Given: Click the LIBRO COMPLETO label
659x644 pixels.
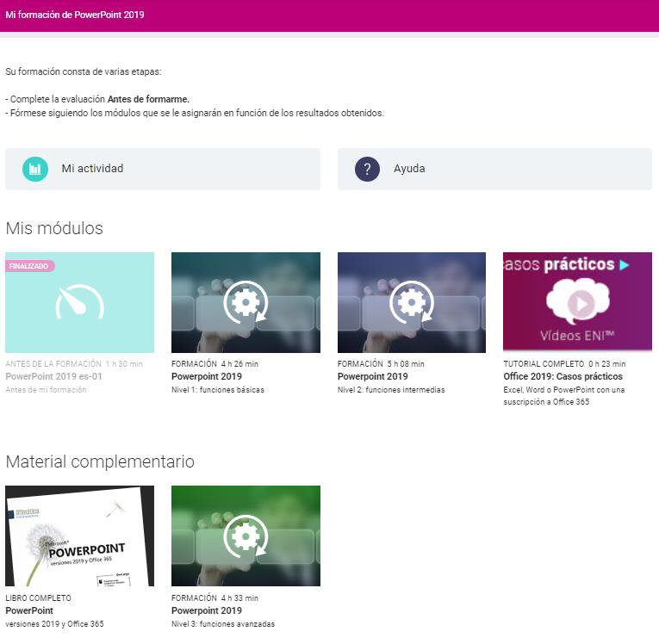Looking at the screenshot, I should click(x=38, y=598).
